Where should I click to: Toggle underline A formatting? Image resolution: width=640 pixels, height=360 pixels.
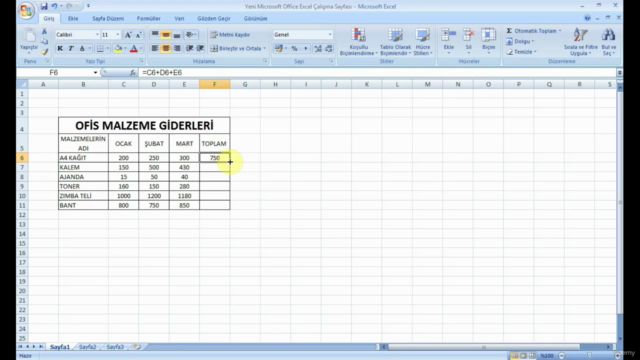(x=82, y=48)
